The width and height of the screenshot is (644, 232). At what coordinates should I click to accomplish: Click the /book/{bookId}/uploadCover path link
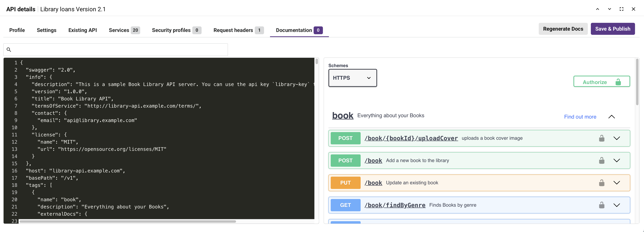[x=411, y=138]
